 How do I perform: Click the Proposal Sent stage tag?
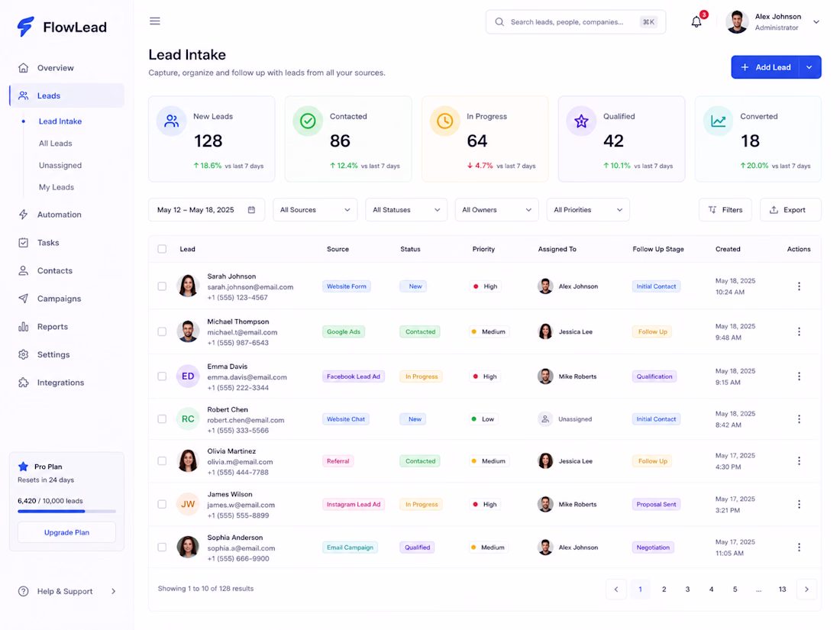(656, 504)
